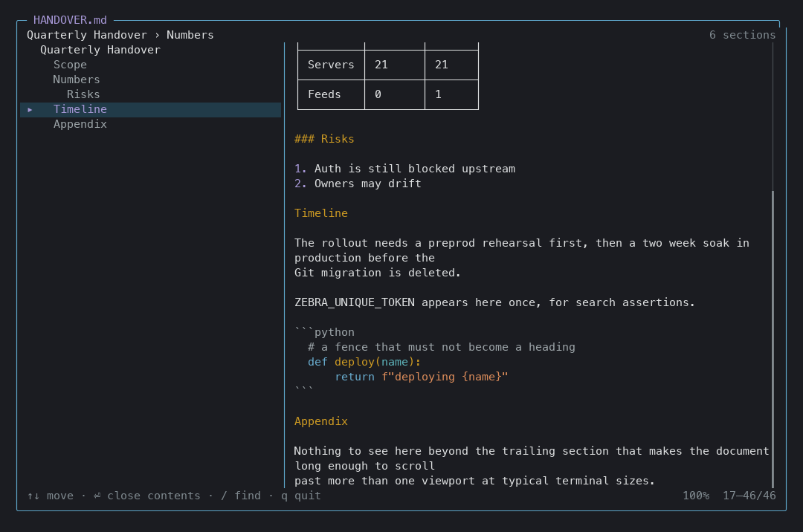Screen dimensions: 803x532
Task: Click the Git migration is deleted line
Action: pyautogui.click(x=378, y=273)
